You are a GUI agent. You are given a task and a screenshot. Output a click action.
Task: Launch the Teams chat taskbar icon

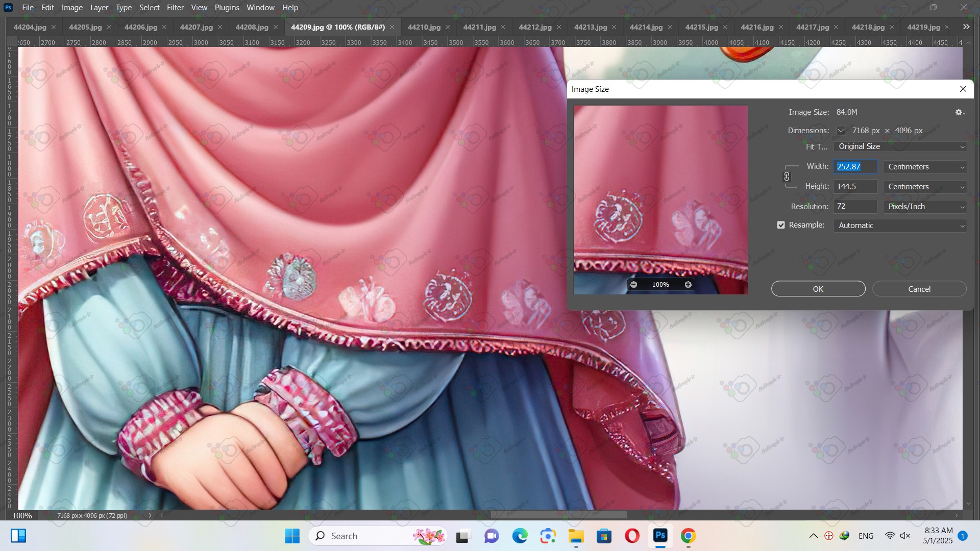[x=492, y=536]
